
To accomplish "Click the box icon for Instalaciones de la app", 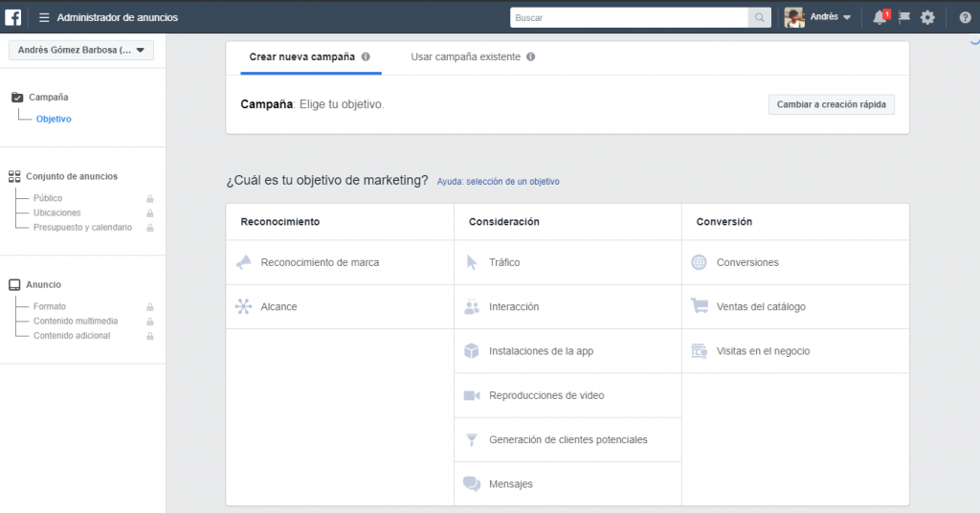I will (472, 351).
